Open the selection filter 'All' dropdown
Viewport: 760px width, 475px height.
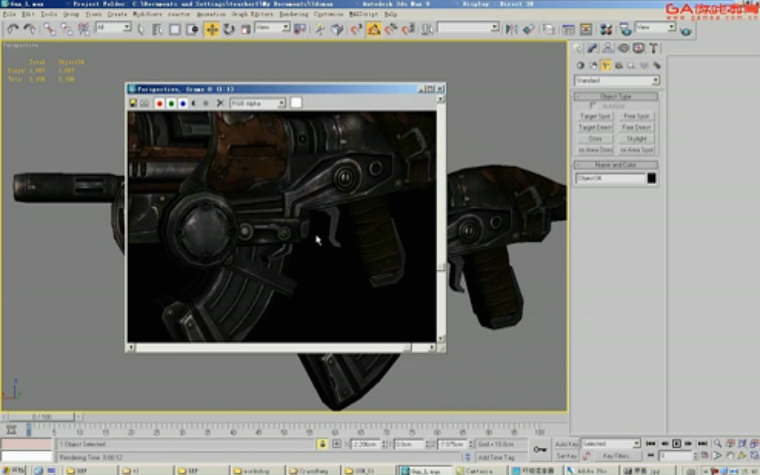pos(113,27)
